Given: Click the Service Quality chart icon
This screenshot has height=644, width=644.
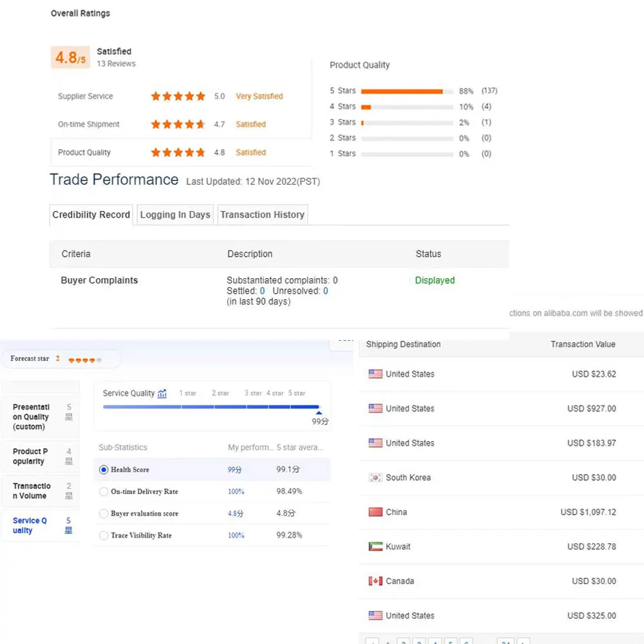Looking at the screenshot, I should coord(162,393).
